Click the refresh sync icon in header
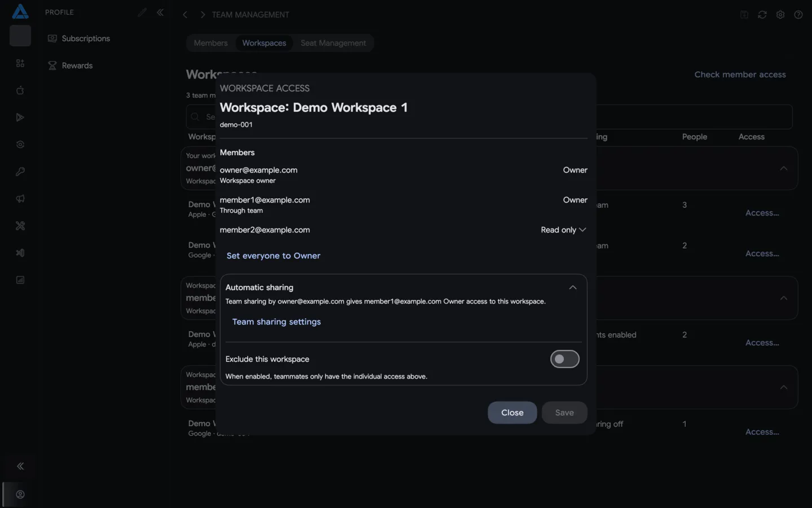 [762, 15]
